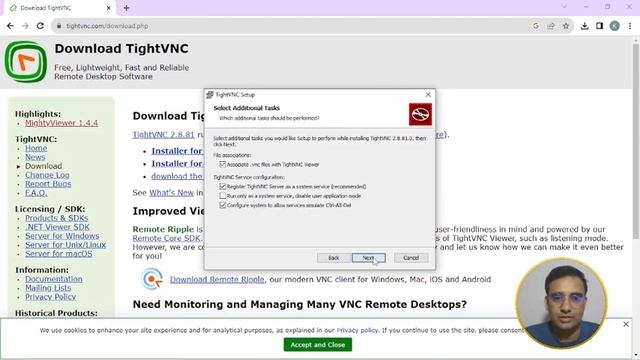The width and height of the screenshot is (640, 360).
Task: Reload the TightVNC download page
Action: click(x=40, y=26)
